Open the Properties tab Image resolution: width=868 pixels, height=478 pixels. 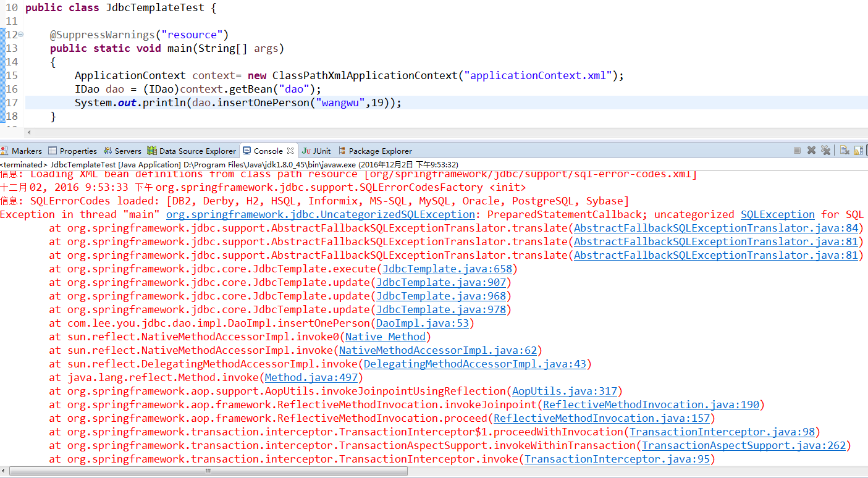[x=72, y=151]
